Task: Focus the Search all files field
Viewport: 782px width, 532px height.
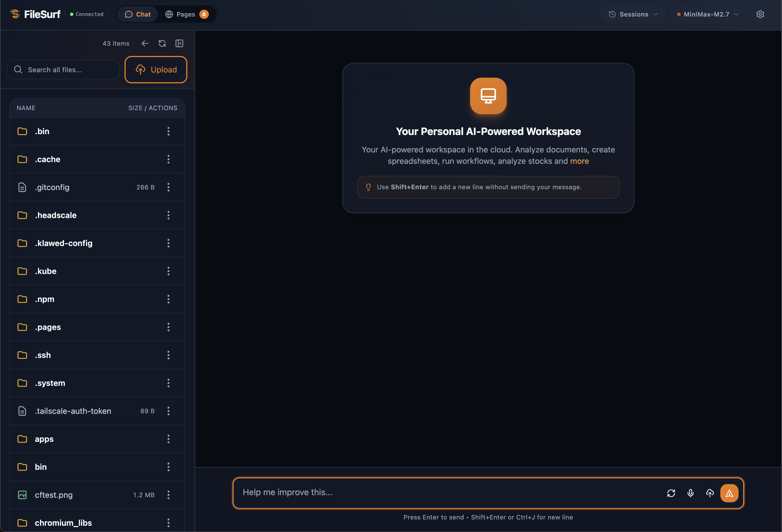Action: coord(67,70)
